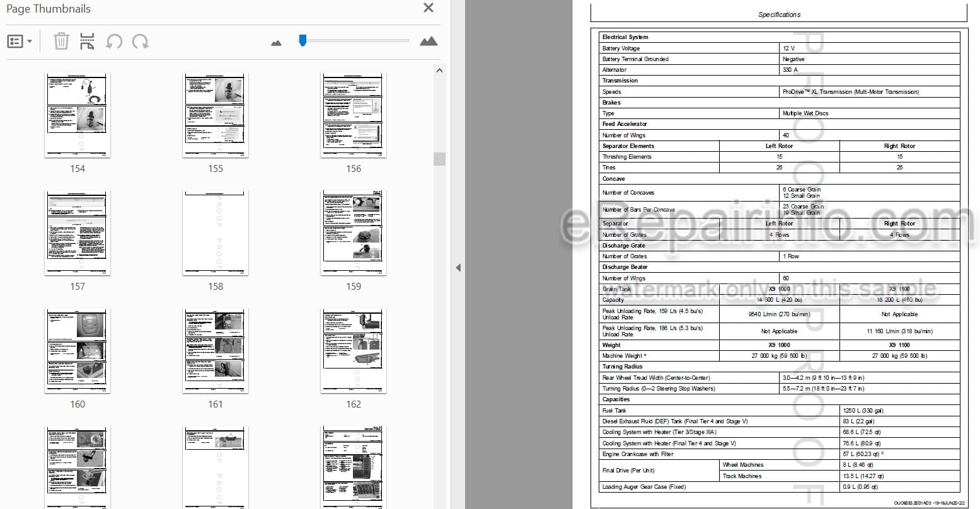Image resolution: width=980 pixels, height=509 pixels.
Task: Click the 'Loading Auger Gear Case (Fixed)' label
Action: click(643, 487)
